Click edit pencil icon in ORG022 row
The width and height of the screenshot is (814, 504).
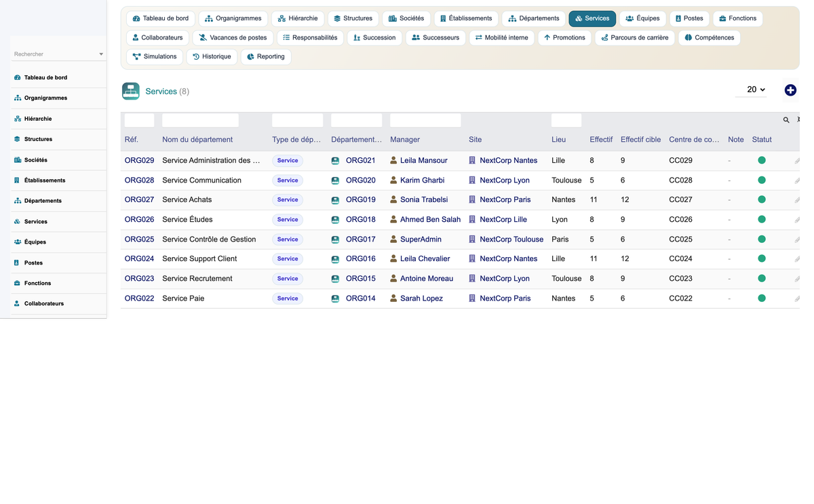pos(797,298)
